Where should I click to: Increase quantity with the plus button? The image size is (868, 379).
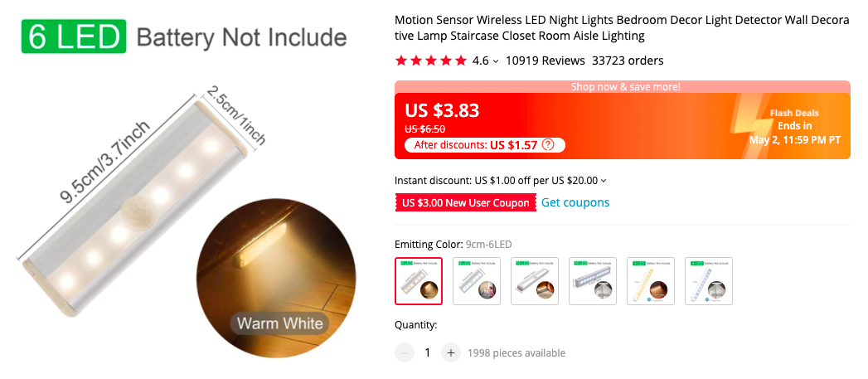pyautogui.click(x=451, y=352)
